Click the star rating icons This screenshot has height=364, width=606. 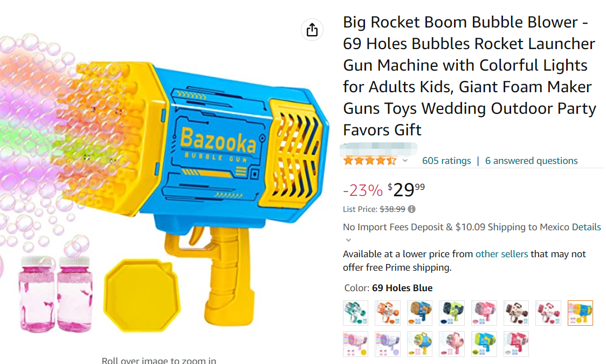click(370, 161)
